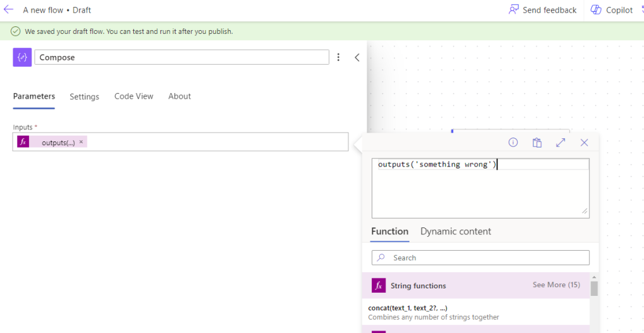Screen dimensions: 644x333
Task: Click the purple Compose action icon
Action: (x=22, y=57)
